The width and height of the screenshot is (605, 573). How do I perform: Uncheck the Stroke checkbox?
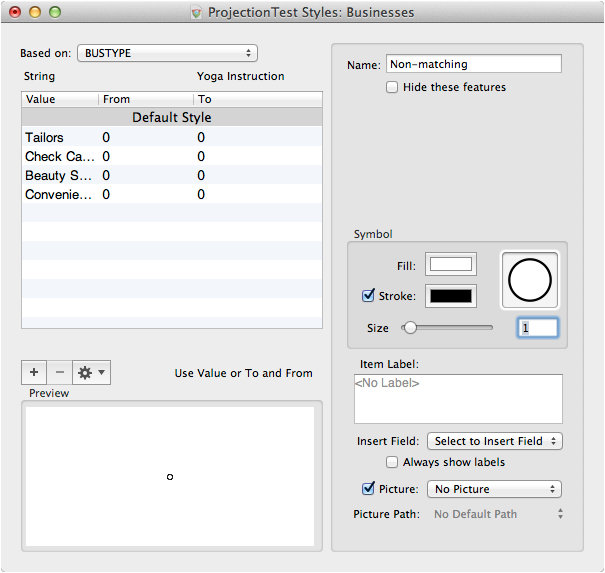368,296
